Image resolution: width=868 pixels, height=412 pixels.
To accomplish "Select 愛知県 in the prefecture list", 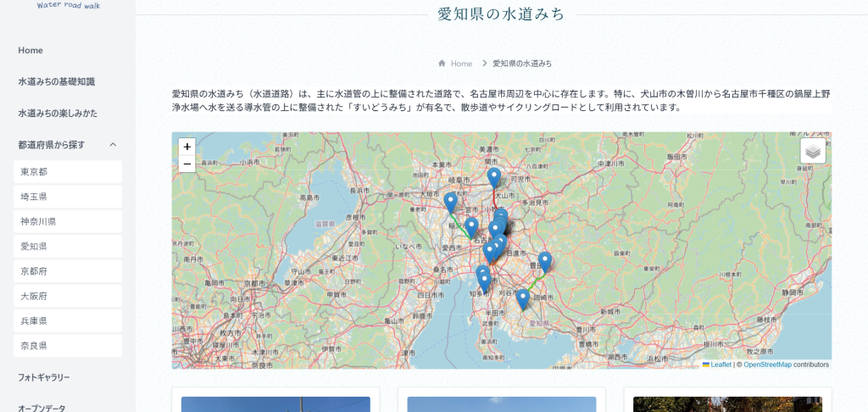I will (x=68, y=247).
